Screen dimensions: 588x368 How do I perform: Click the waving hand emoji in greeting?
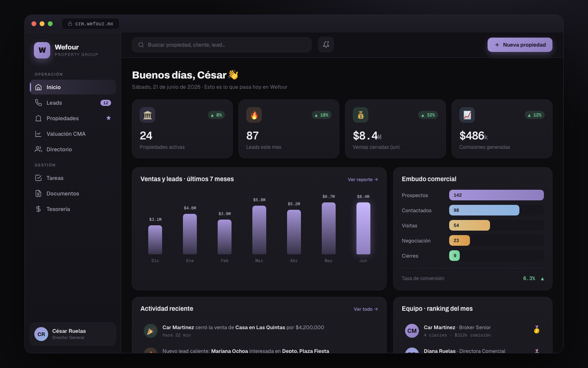click(233, 75)
